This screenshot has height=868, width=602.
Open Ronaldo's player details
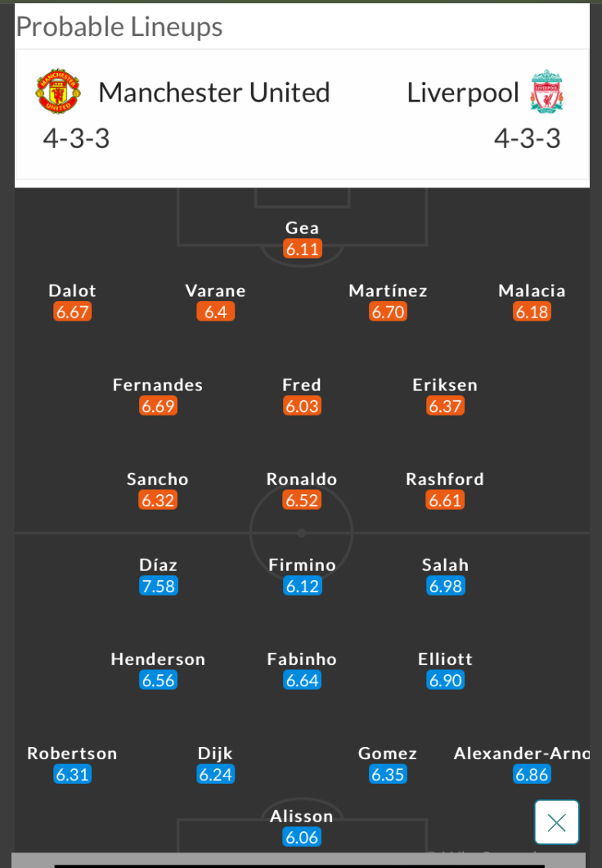click(302, 479)
